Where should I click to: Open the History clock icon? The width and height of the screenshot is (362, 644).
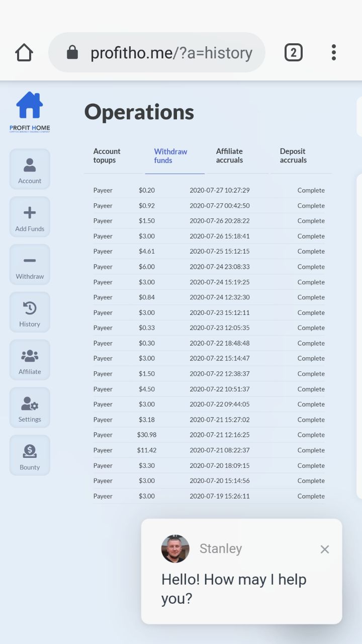point(30,308)
